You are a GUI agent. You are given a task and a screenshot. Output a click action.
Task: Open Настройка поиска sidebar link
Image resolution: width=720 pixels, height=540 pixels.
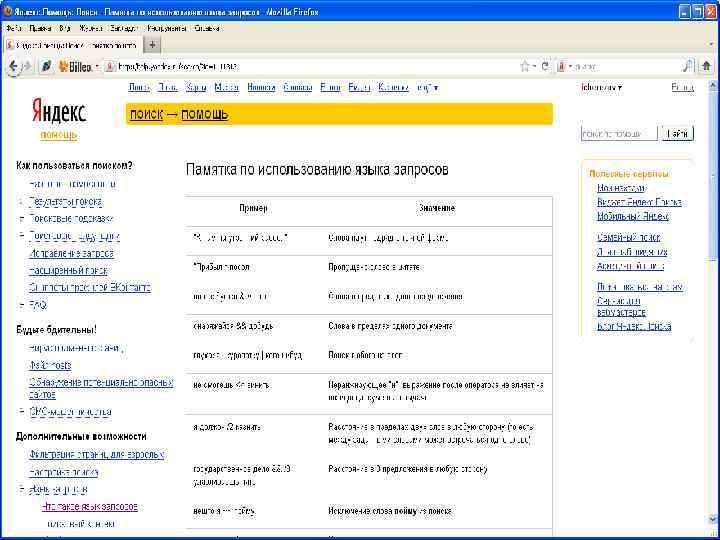click(x=64, y=472)
